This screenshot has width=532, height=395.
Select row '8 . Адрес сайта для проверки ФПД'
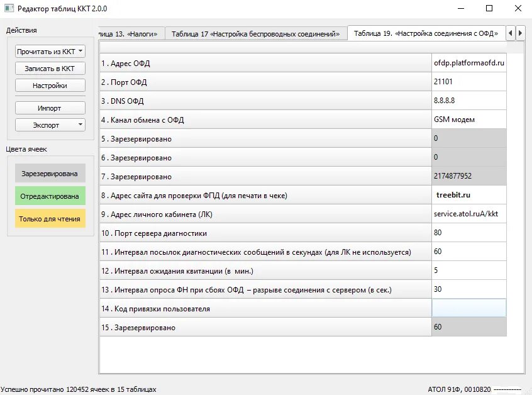(265, 195)
